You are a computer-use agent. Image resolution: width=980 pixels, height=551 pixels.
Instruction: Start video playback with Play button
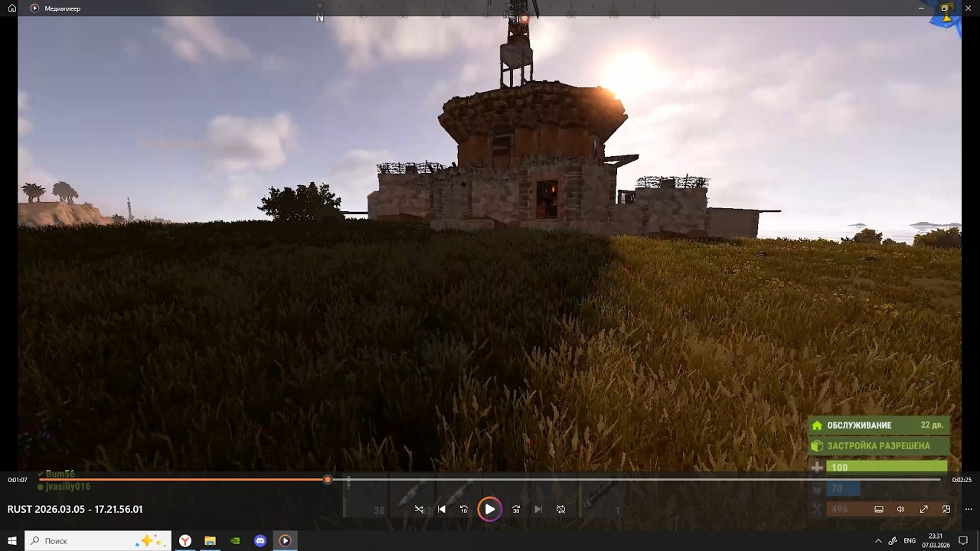pyautogui.click(x=490, y=509)
